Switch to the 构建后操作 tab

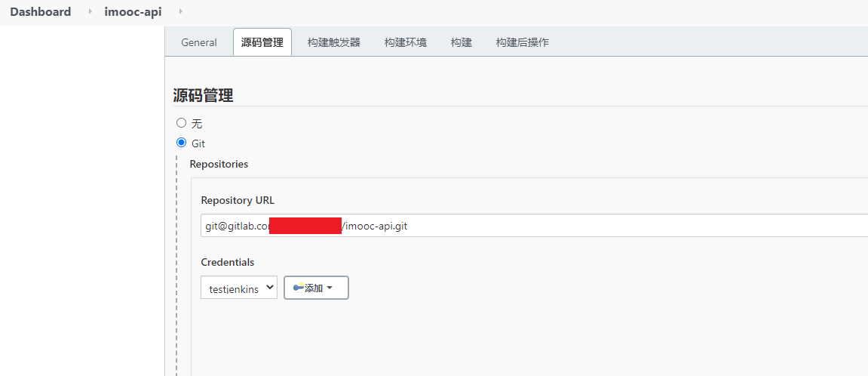(522, 43)
